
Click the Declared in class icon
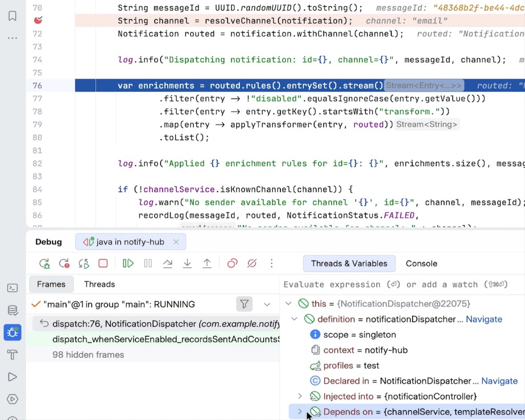[x=315, y=381]
